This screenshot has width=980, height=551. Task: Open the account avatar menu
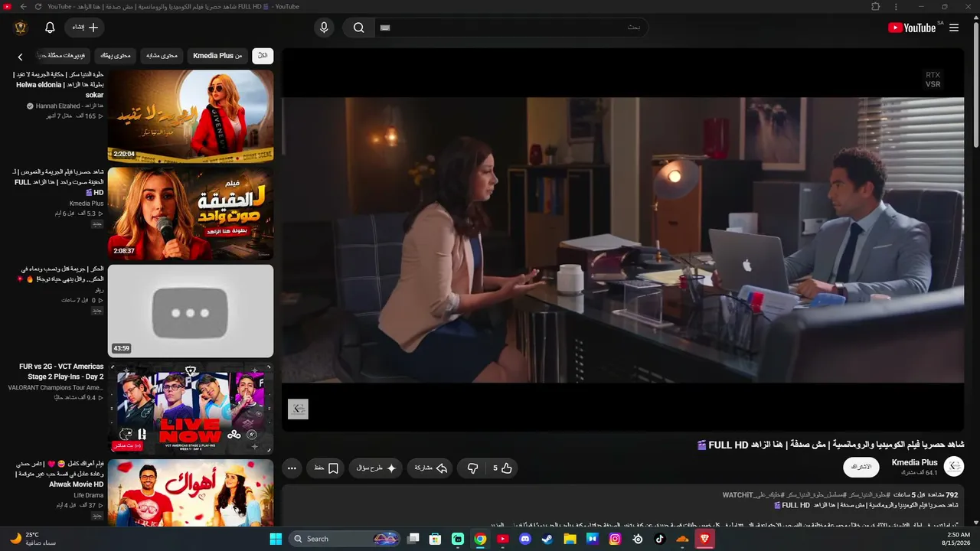tap(21, 28)
